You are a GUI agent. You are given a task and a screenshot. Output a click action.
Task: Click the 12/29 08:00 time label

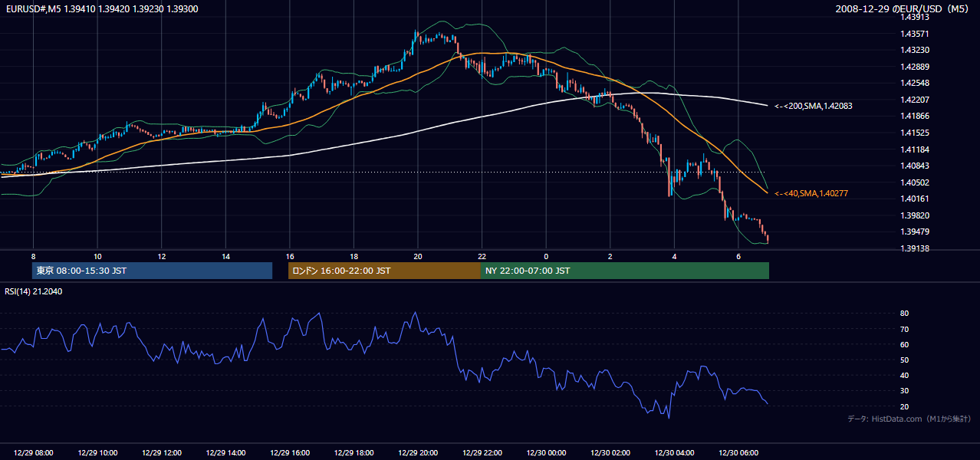click(x=34, y=453)
